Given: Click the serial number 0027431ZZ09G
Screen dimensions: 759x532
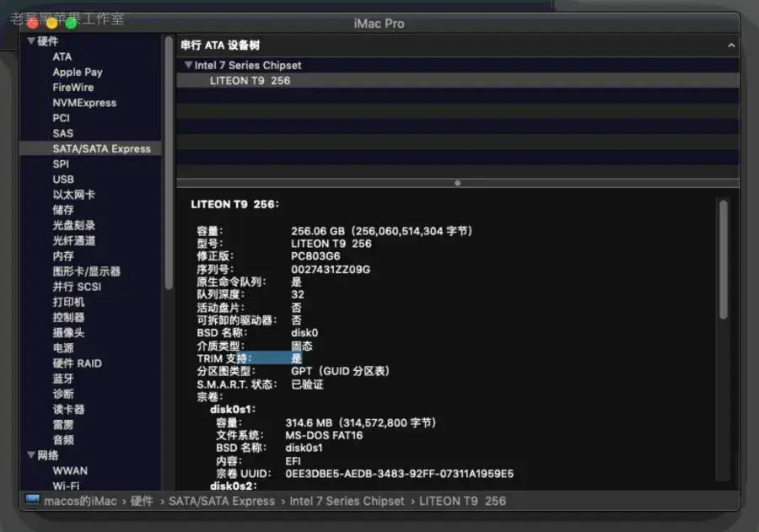Looking at the screenshot, I should tap(331, 269).
